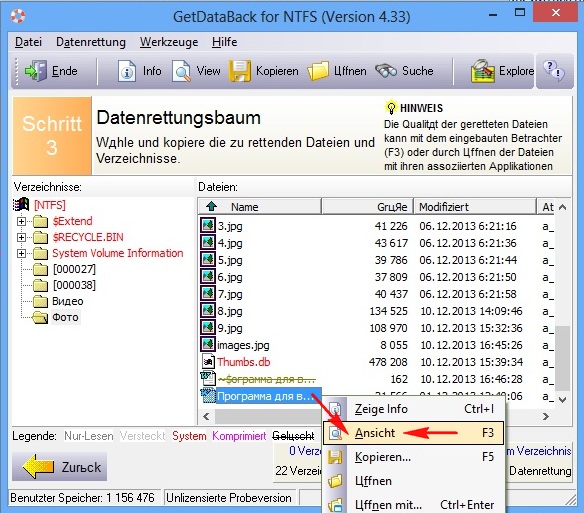Expand the $Extend folder
Screen dimensions: 584x513
22,221
